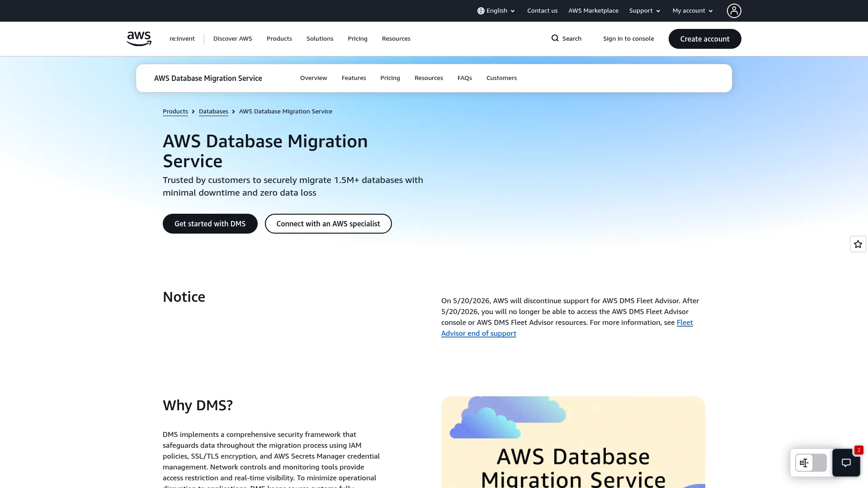868x488 pixels.
Task: Click the AWS Database Migration Service illustration
Action: tap(573, 442)
